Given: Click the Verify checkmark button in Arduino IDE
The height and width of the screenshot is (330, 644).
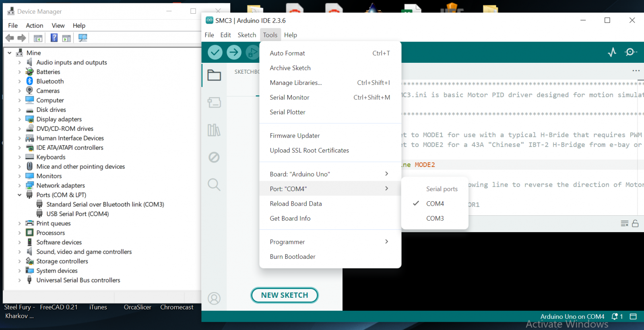Looking at the screenshot, I should (215, 52).
